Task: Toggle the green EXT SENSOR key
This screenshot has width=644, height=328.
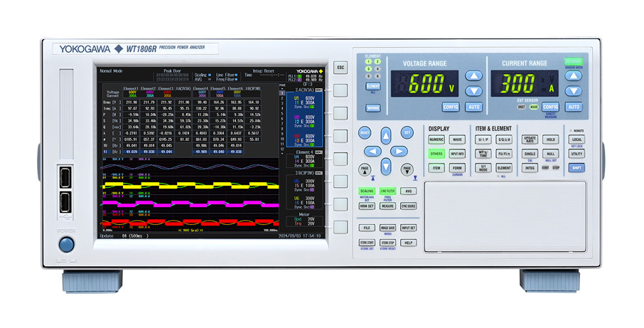Action: 574,60
